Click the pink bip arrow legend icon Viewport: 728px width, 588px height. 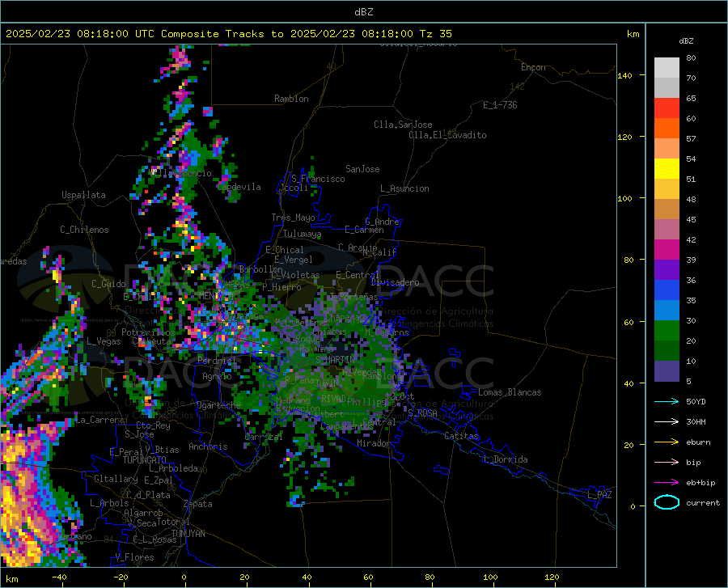tap(667, 463)
